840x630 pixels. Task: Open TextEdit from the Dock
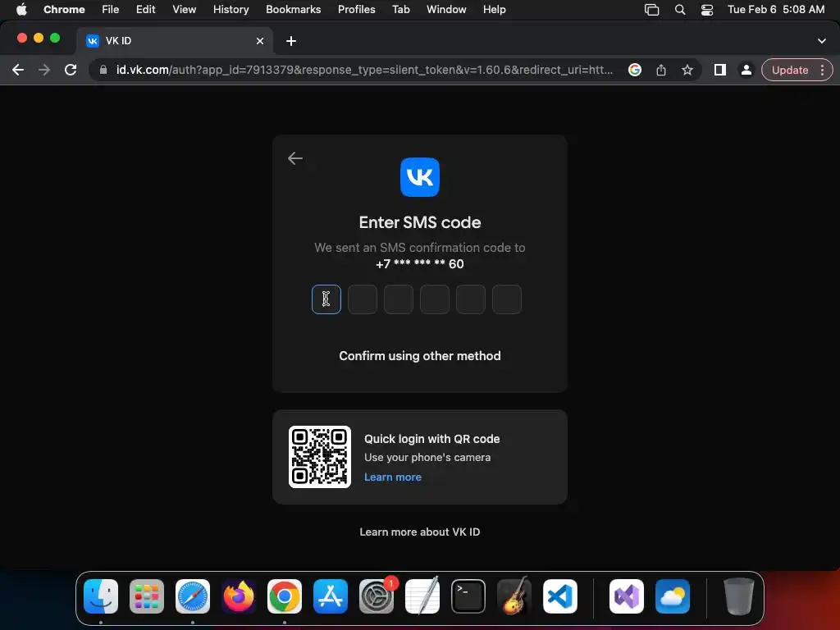coord(422,596)
